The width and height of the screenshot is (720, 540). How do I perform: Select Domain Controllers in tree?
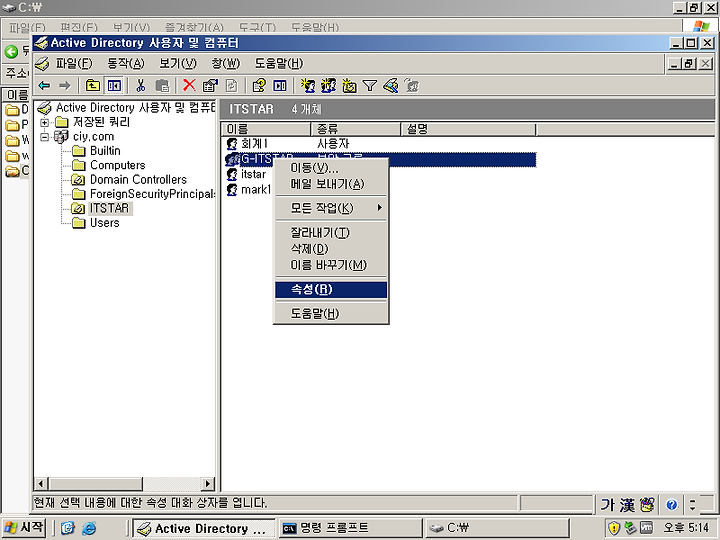click(x=138, y=180)
